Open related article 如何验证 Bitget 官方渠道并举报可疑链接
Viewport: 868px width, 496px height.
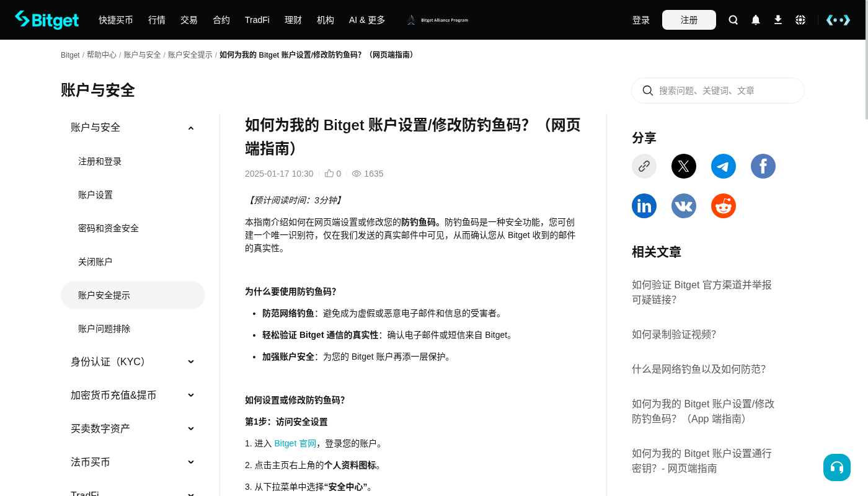[x=702, y=292]
